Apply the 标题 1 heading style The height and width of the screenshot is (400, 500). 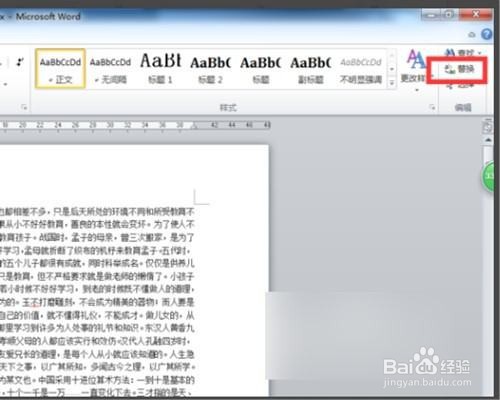(160, 69)
